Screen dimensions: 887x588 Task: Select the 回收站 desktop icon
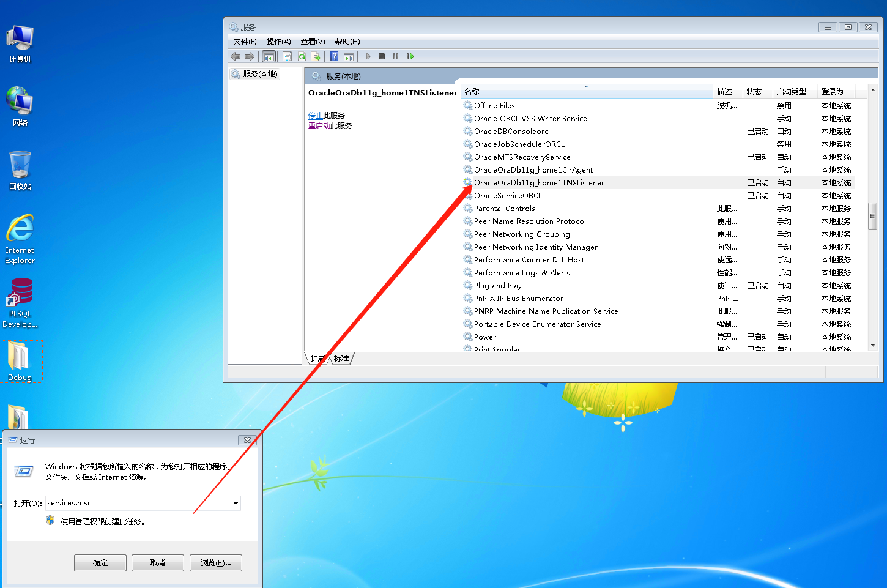click(20, 171)
